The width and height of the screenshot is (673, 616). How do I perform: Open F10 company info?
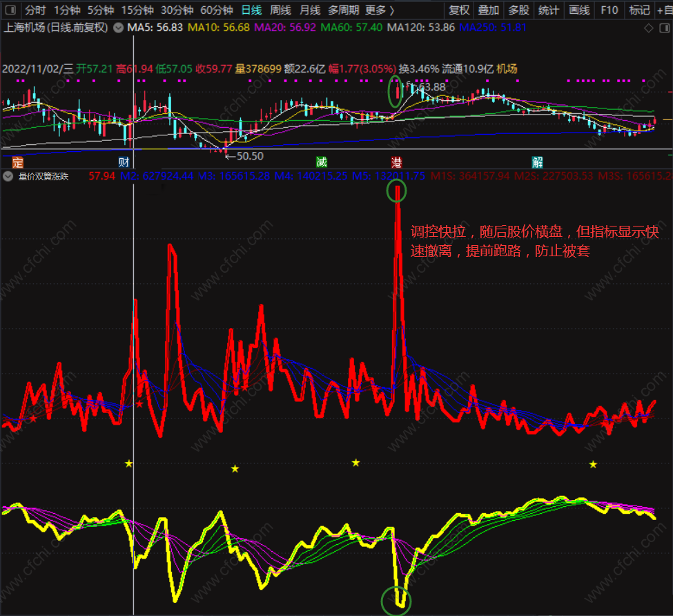pyautogui.click(x=609, y=10)
